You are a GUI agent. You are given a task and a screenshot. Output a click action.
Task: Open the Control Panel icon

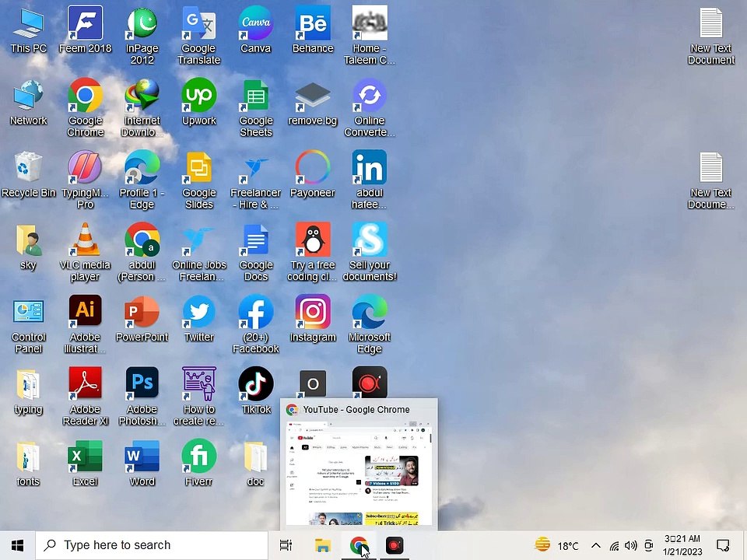click(x=28, y=326)
